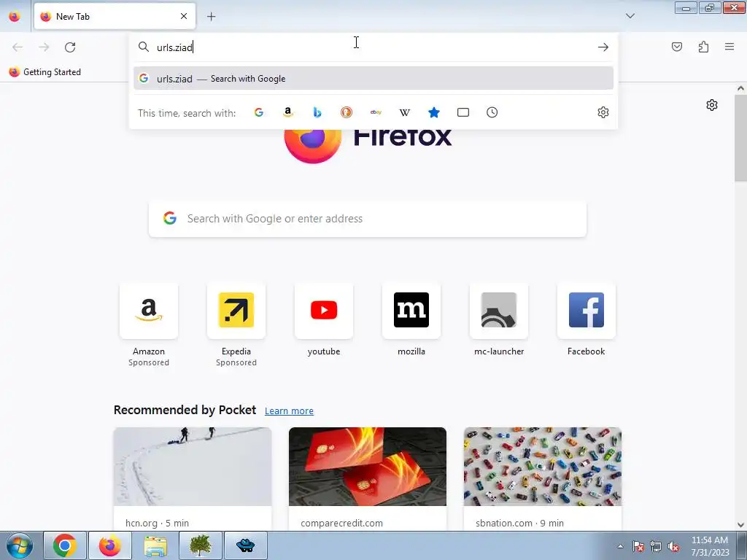Open the Windows Start menu orb
747x560 pixels.
click(x=19, y=545)
